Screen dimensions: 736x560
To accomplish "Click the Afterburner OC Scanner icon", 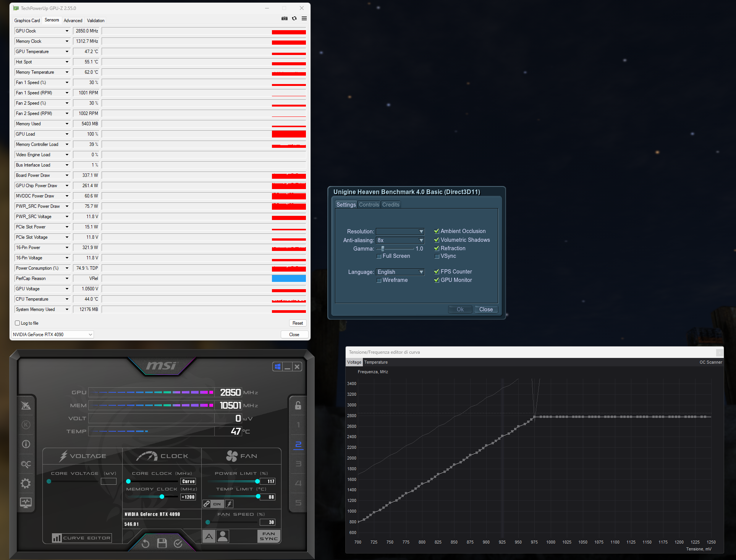I will tap(26, 464).
